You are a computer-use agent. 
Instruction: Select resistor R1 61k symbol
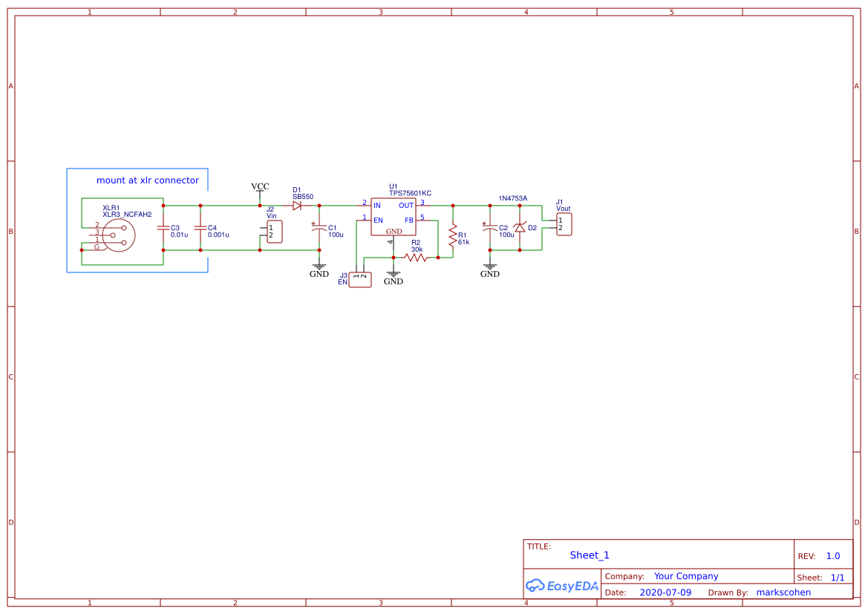click(x=453, y=235)
